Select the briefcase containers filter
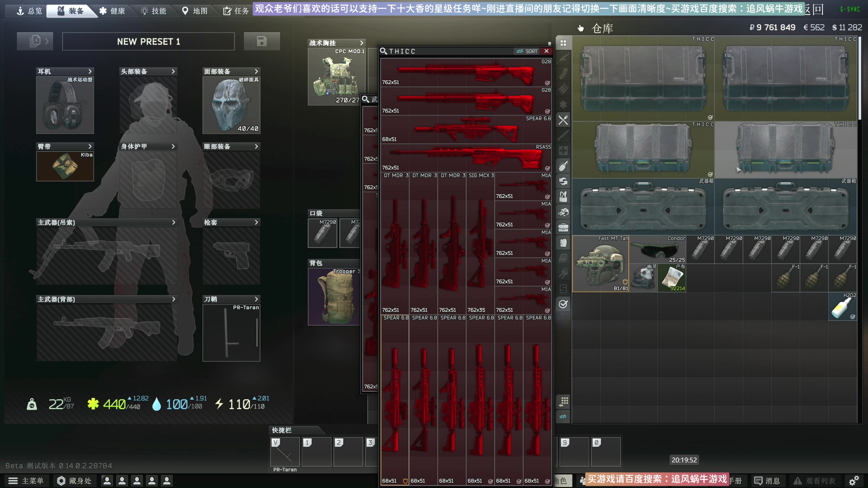 click(x=563, y=227)
